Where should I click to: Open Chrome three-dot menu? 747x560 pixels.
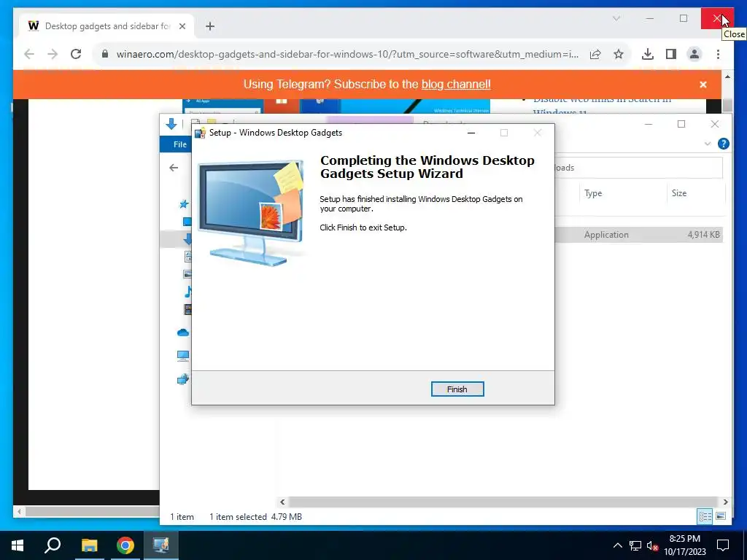click(718, 54)
